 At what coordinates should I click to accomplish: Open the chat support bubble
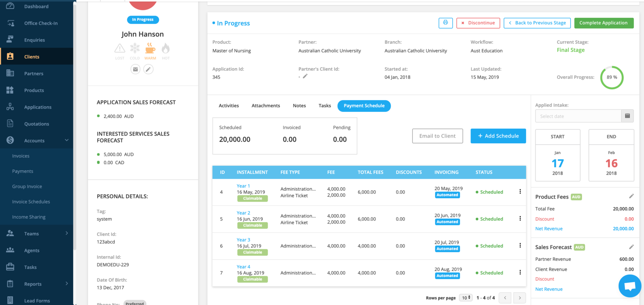(x=630, y=286)
